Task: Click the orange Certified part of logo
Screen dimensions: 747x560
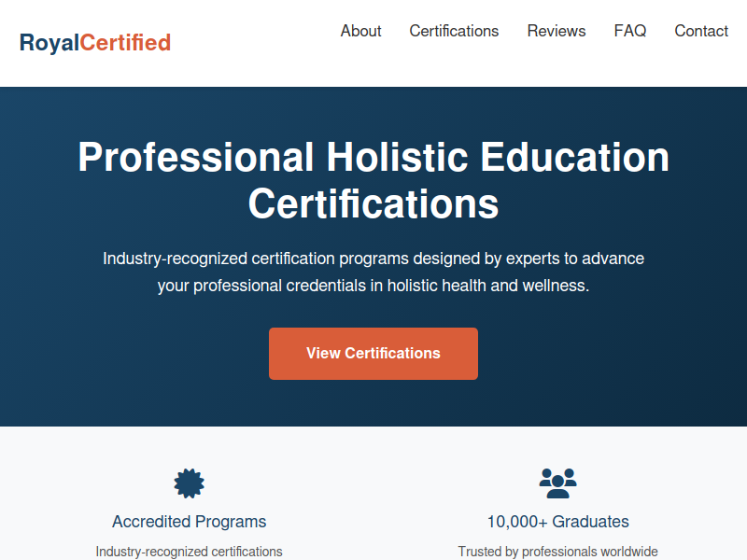Action: [x=125, y=42]
